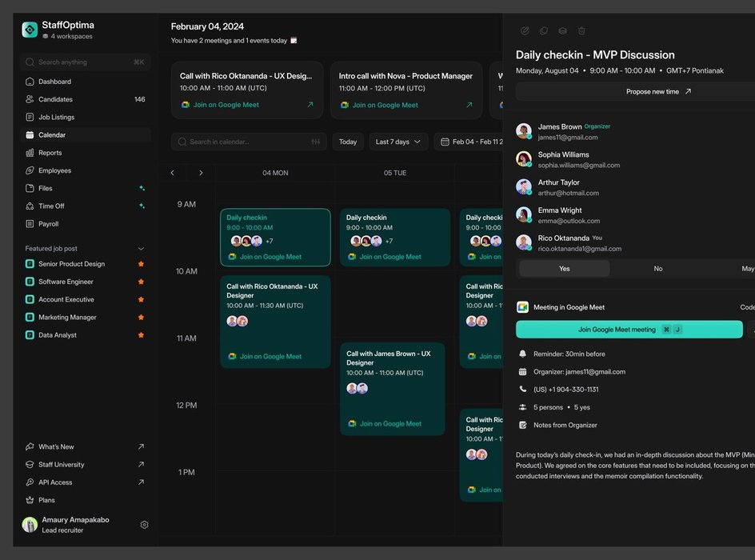Delete the event using trash icon
The height and width of the screenshot is (560, 755).
tap(581, 31)
